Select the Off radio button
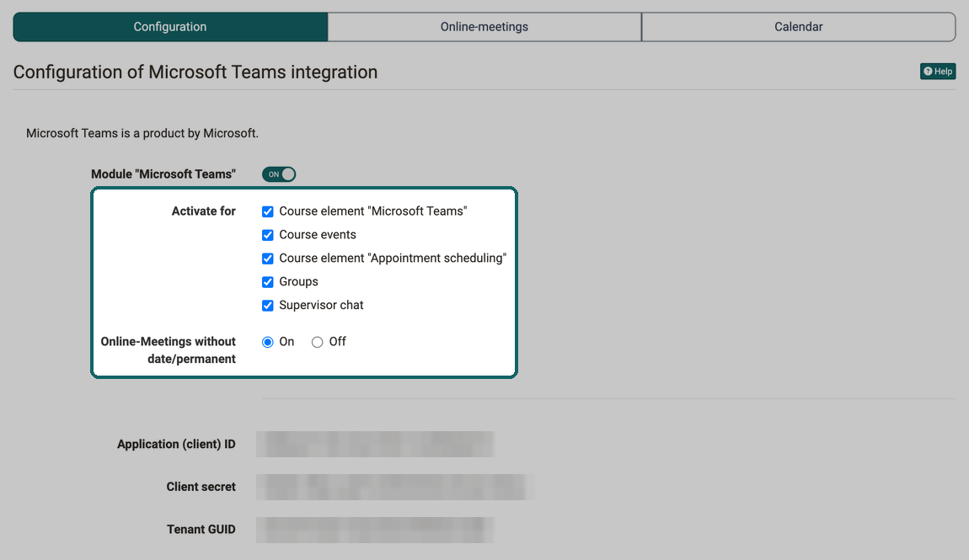Screen dimensions: 969x560 click(317, 342)
